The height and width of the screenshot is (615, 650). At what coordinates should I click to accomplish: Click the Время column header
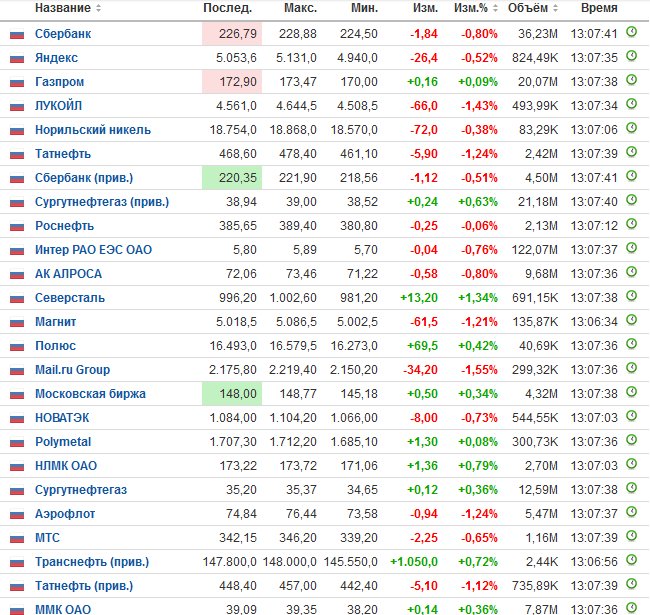tap(599, 8)
